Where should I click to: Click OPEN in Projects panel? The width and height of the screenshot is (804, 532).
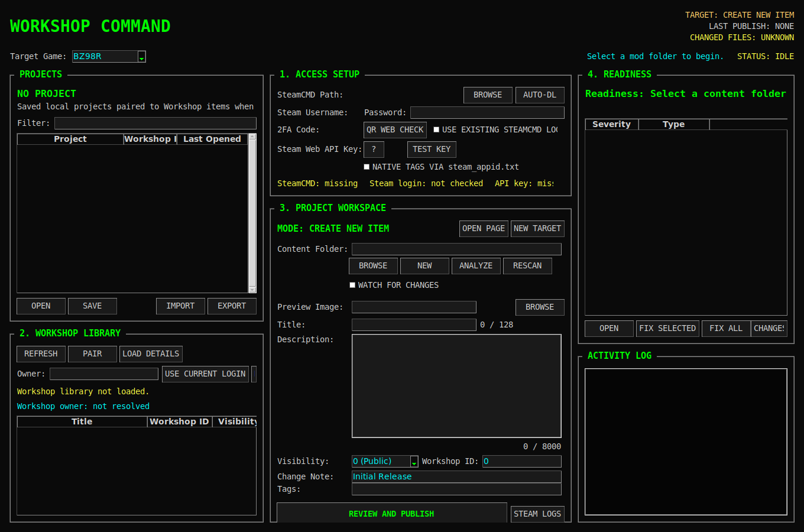[41, 306]
